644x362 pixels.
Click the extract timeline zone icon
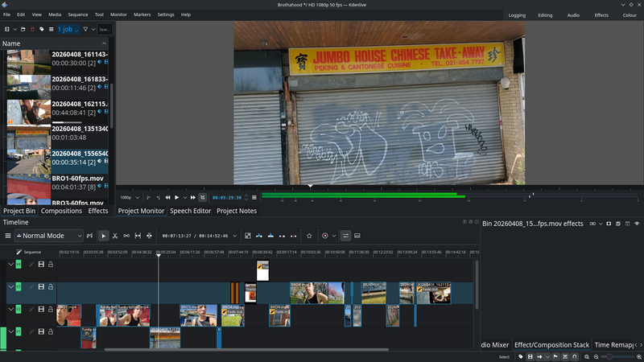pos(283,236)
